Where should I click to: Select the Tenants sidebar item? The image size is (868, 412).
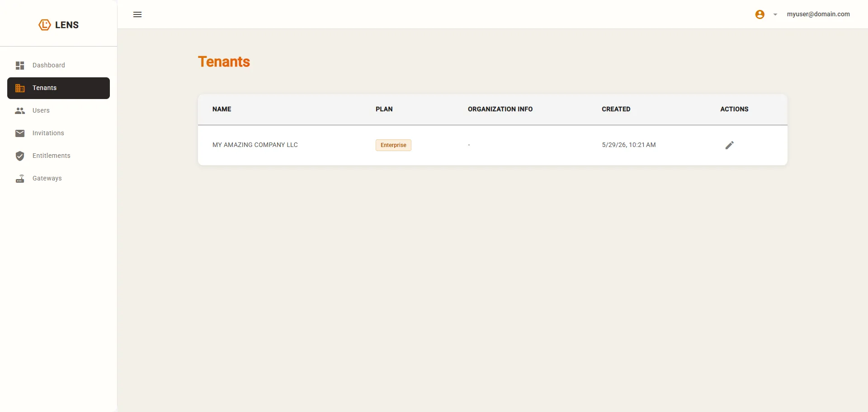point(58,88)
